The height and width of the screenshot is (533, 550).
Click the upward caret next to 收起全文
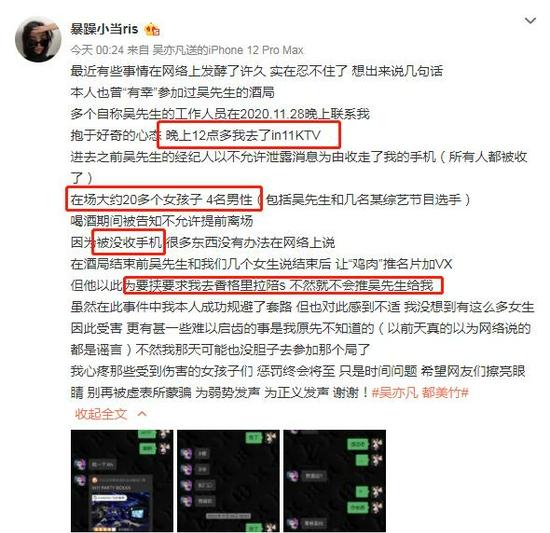[142, 414]
